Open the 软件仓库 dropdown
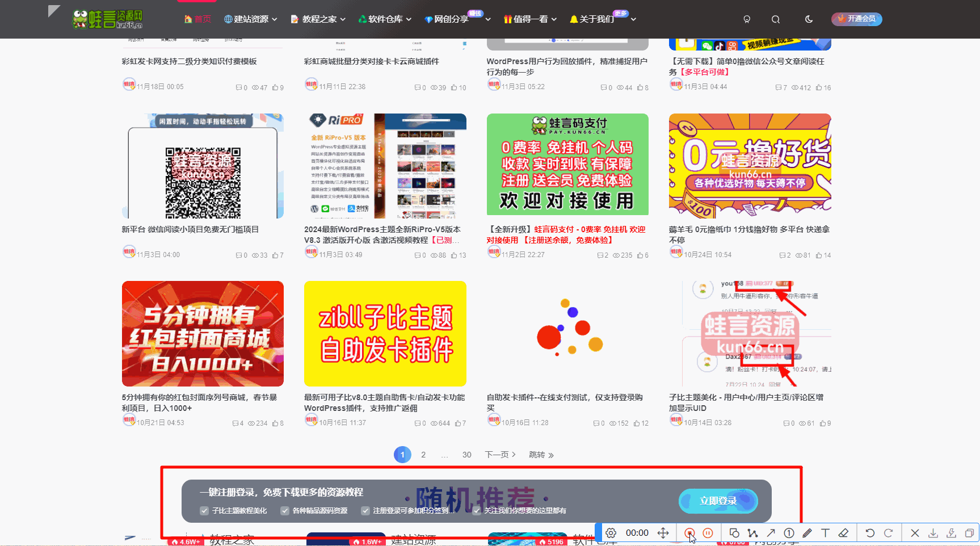 (385, 19)
